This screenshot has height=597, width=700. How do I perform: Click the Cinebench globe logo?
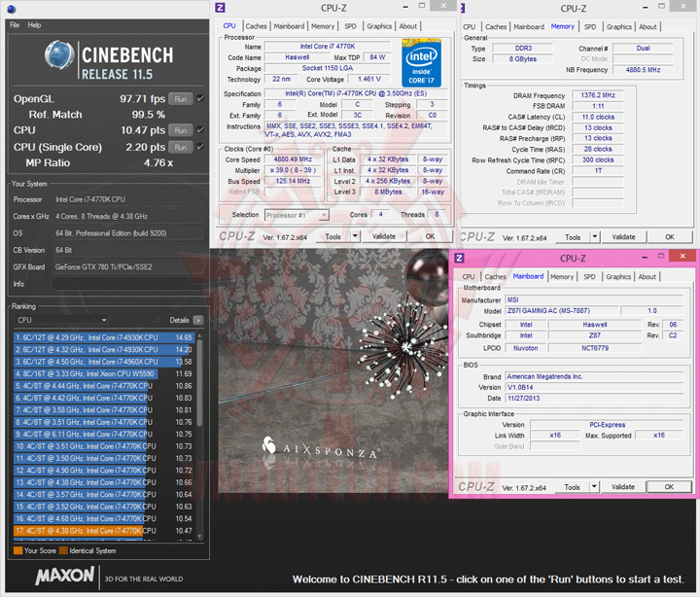tap(60, 54)
